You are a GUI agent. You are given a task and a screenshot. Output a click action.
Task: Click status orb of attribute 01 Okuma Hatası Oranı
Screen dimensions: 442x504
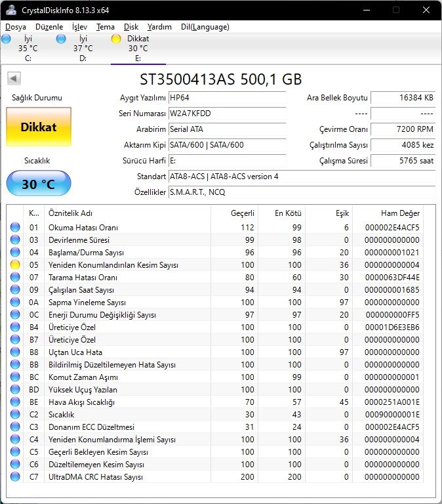coord(15,227)
